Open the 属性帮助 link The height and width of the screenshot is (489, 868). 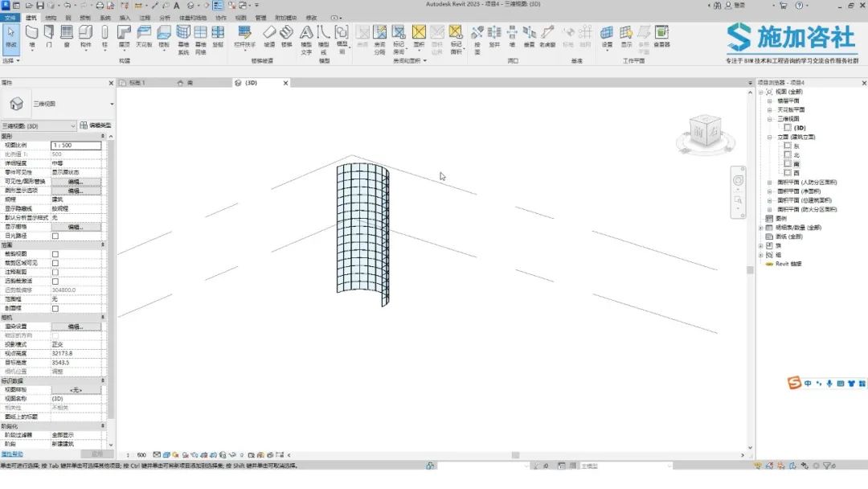tap(12, 454)
